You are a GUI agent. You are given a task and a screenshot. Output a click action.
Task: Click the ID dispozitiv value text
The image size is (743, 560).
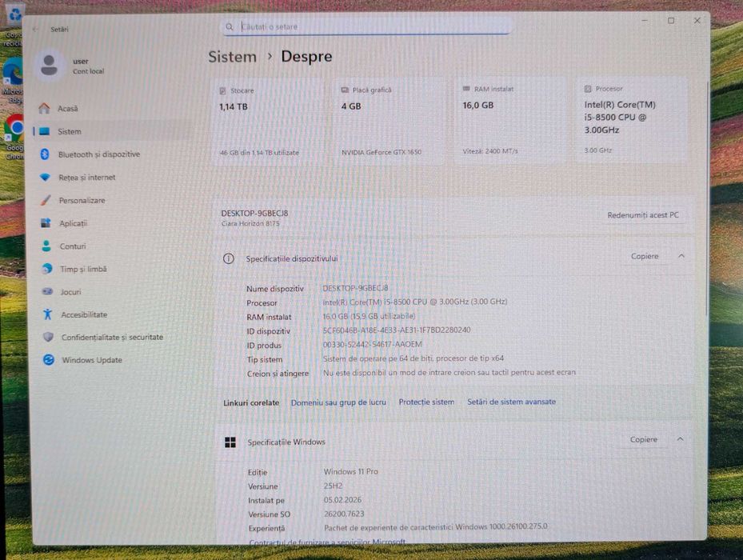click(x=397, y=330)
